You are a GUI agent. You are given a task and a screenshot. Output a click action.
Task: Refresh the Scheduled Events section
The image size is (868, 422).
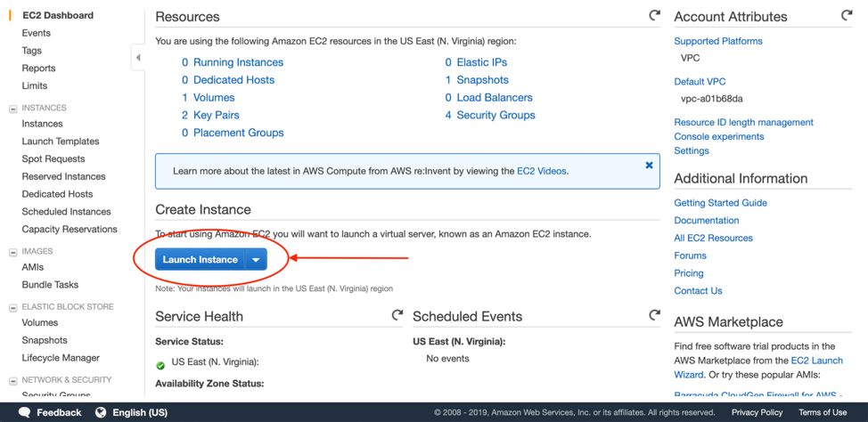tap(654, 315)
